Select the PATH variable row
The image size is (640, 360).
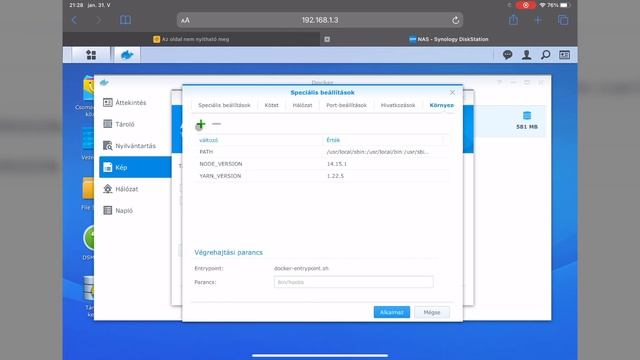click(322, 152)
